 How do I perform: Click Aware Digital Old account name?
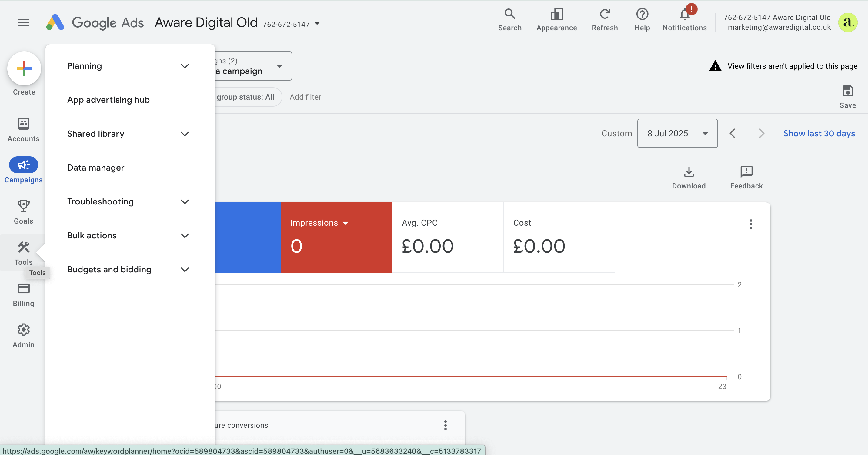click(206, 22)
